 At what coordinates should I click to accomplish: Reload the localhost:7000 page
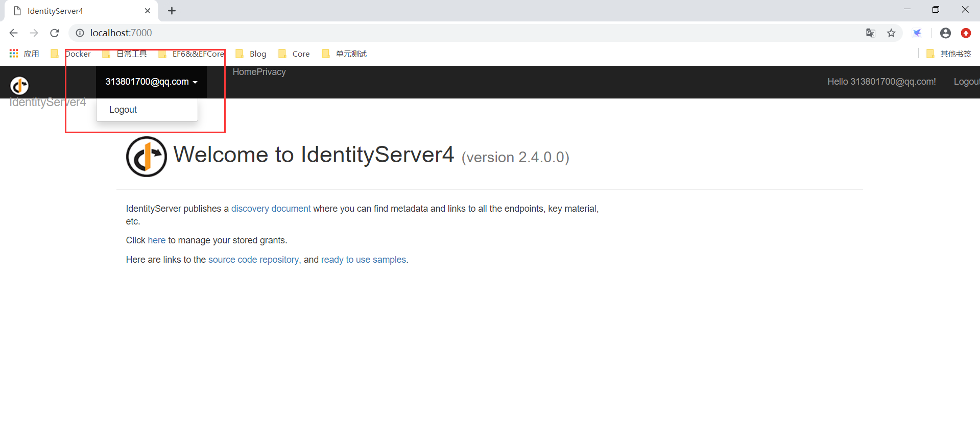(x=55, y=33)
